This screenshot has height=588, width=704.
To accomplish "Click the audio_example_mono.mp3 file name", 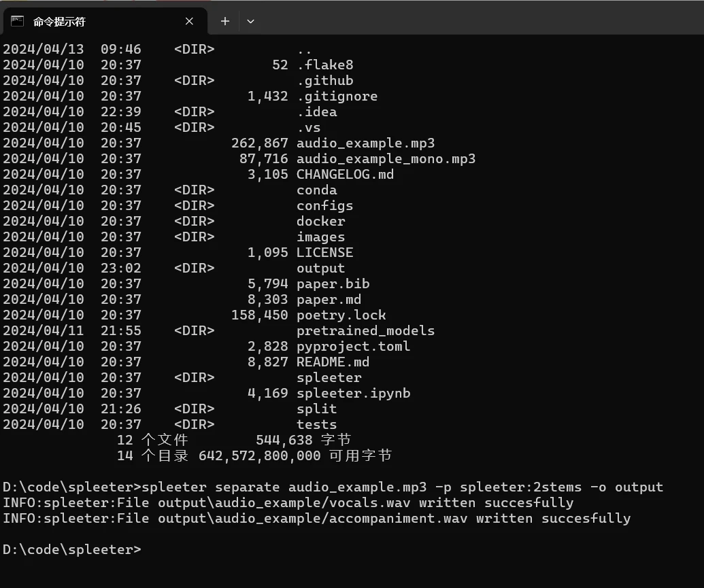I will tap(386, 159).
